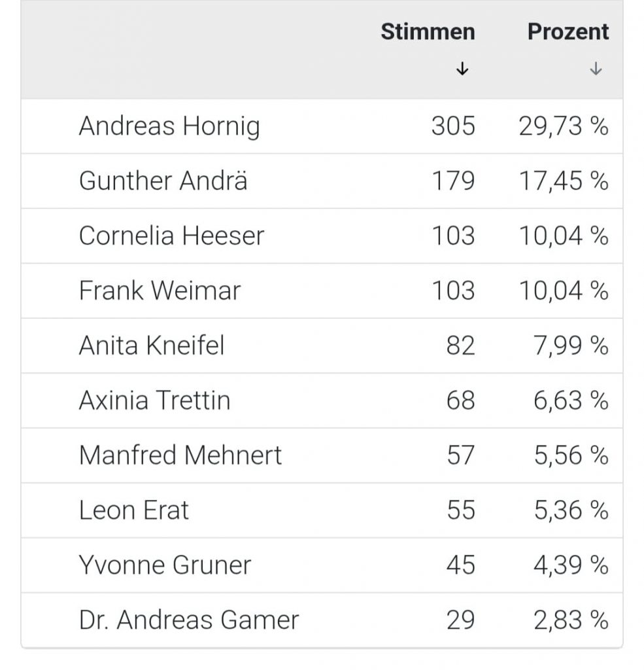Click the 305 votes cell
The width and height of the screenshot is (644, 670).
pyautogui.click(x=453, y=126)
